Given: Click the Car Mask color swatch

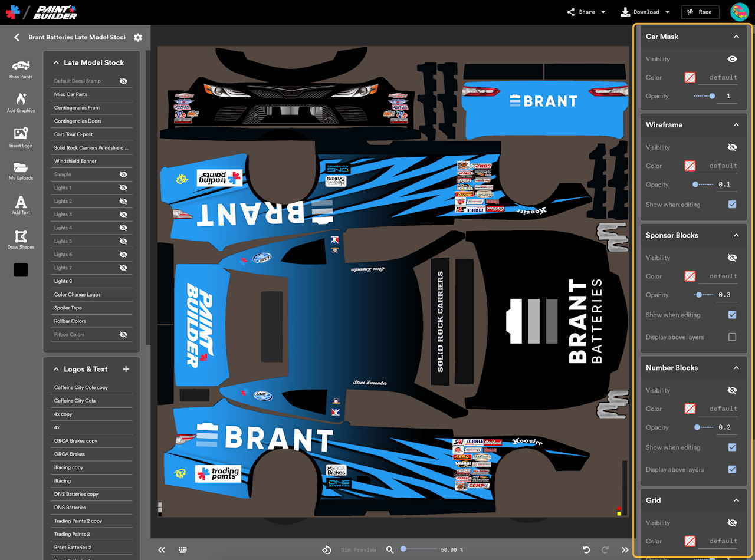Looking at the screenshot, I should (x=690, y=77).
